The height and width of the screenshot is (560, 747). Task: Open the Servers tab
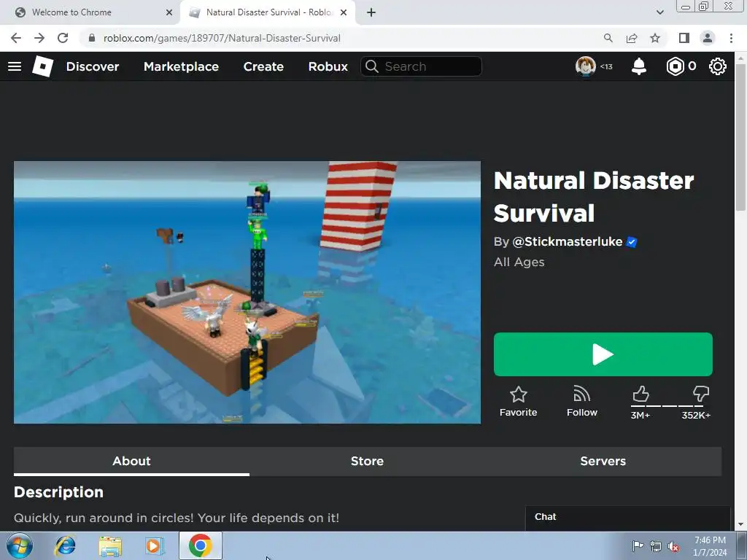tap(603, 461)
